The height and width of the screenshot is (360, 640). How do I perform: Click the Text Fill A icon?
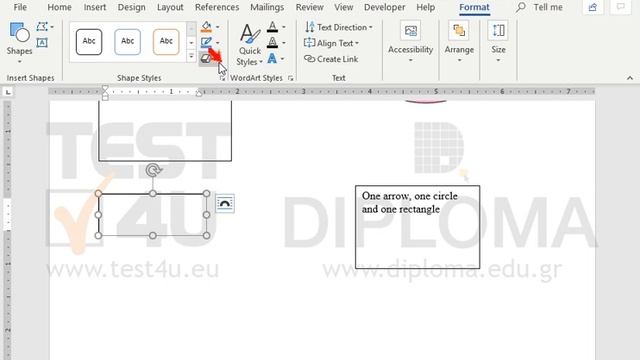click(x=273, y=27)
